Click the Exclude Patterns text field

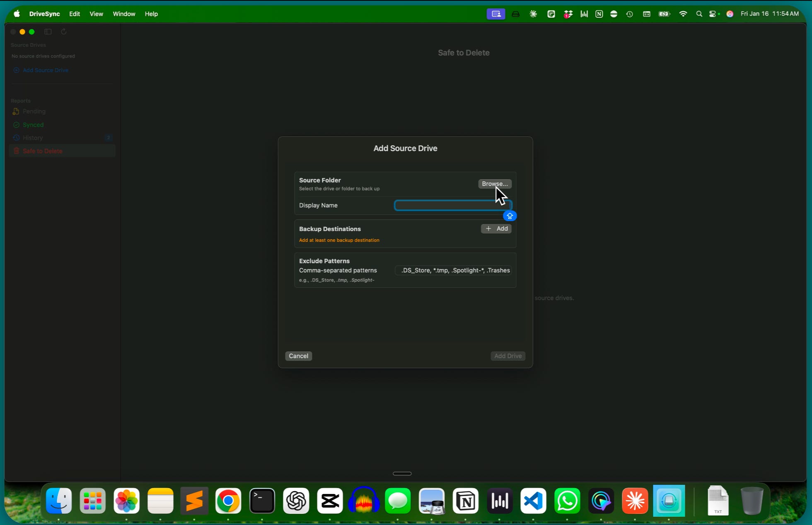[453, 270]
